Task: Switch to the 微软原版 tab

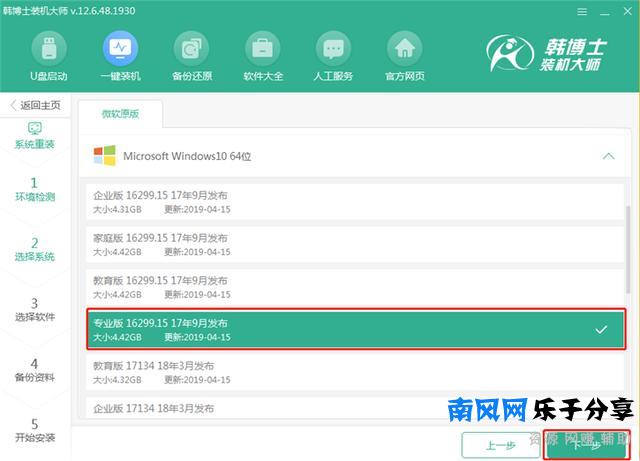Action: tap(120, 114)
